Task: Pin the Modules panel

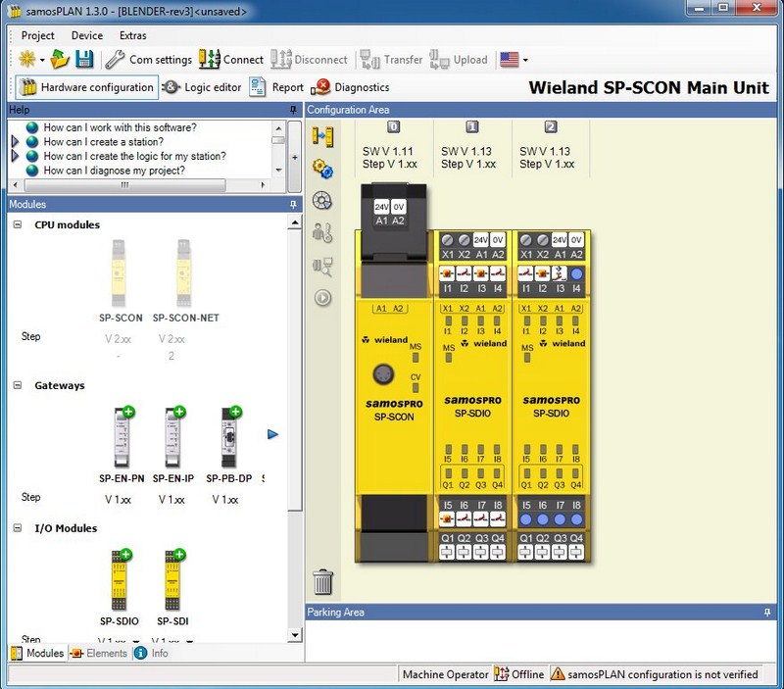Action: [293, 204]
